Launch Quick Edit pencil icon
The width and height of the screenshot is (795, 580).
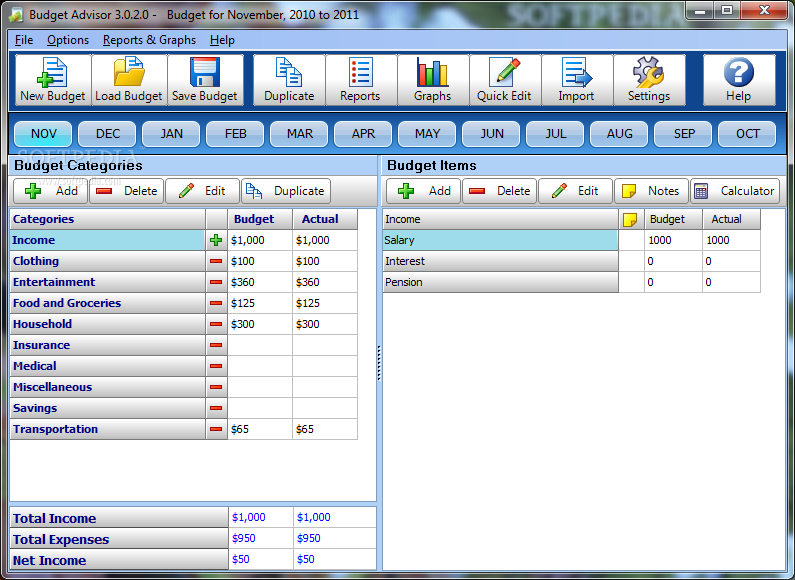click(x=504, y=80)
